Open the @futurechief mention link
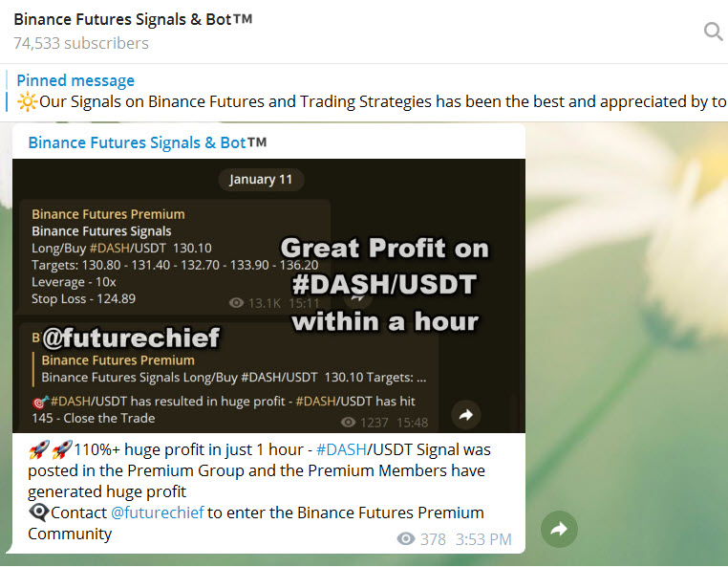This screenshot has width=728, height=567. [157, 512]
